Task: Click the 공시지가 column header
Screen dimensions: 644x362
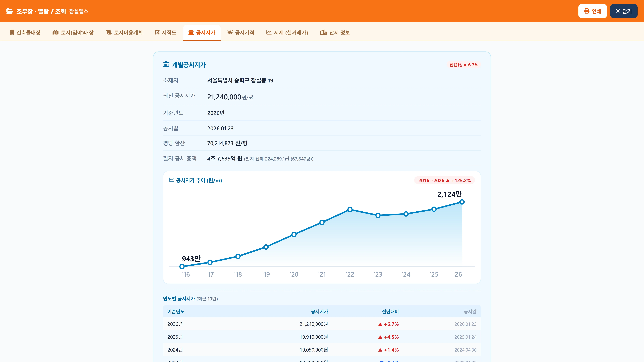Action: [x=319, y=312]
